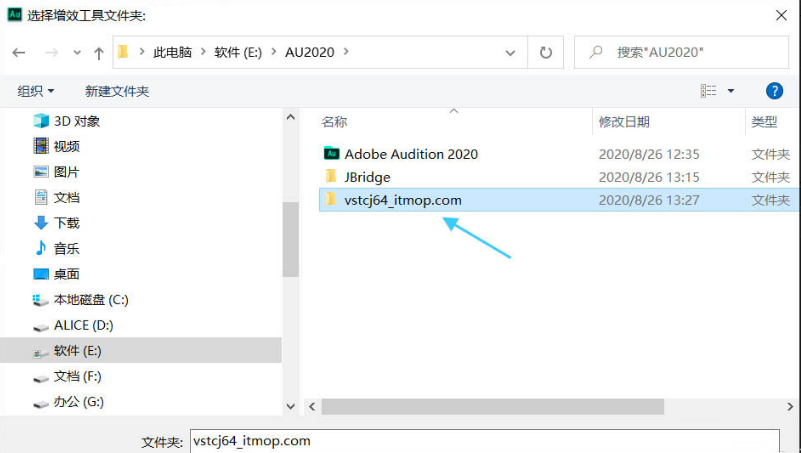Screen dimensions: 801x453
Task: Go up one folder level
Action: pos(99,53)
